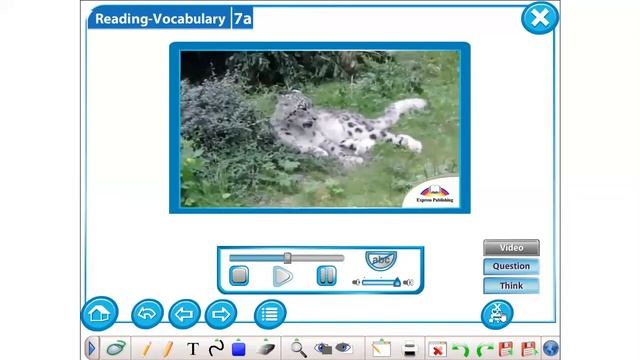This screenshot has height=360, width=640.
Task: Click the snow leopard video frame
Action: (320, 129)
